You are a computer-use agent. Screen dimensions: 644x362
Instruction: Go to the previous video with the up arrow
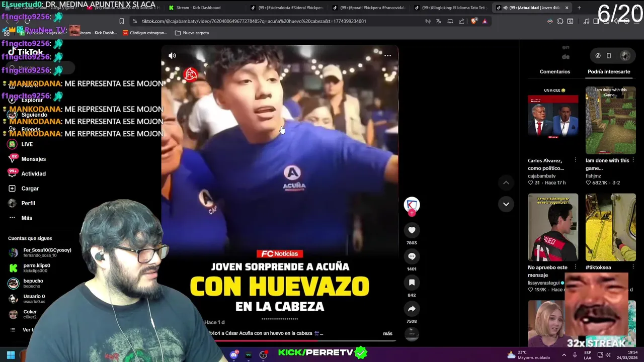pyautogui.click(x=506, y=183)
